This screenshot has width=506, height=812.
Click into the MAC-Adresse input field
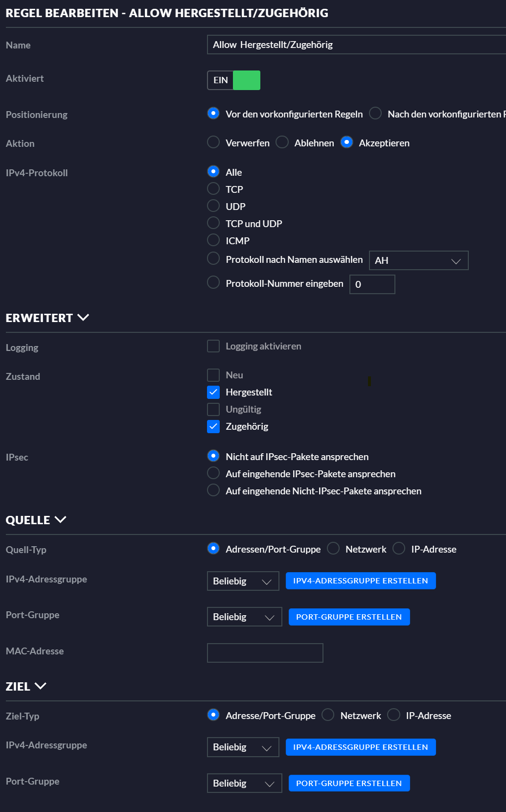click(x=265, y=653)
